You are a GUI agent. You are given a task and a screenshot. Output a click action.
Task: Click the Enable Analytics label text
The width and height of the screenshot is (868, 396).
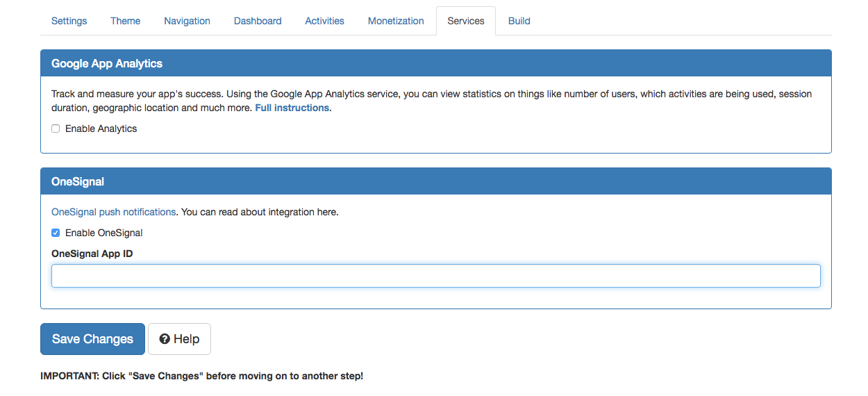pos(101,129)
